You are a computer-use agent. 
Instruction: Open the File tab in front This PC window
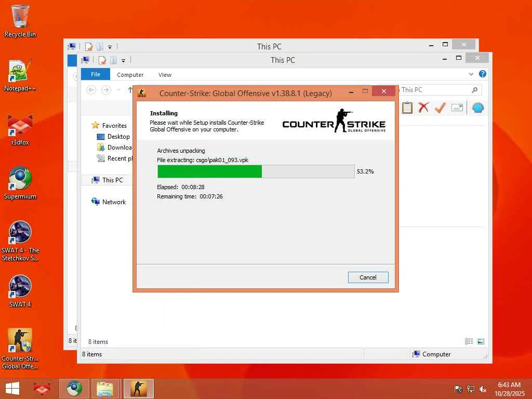pyautogui.click(x=96, y=74)
